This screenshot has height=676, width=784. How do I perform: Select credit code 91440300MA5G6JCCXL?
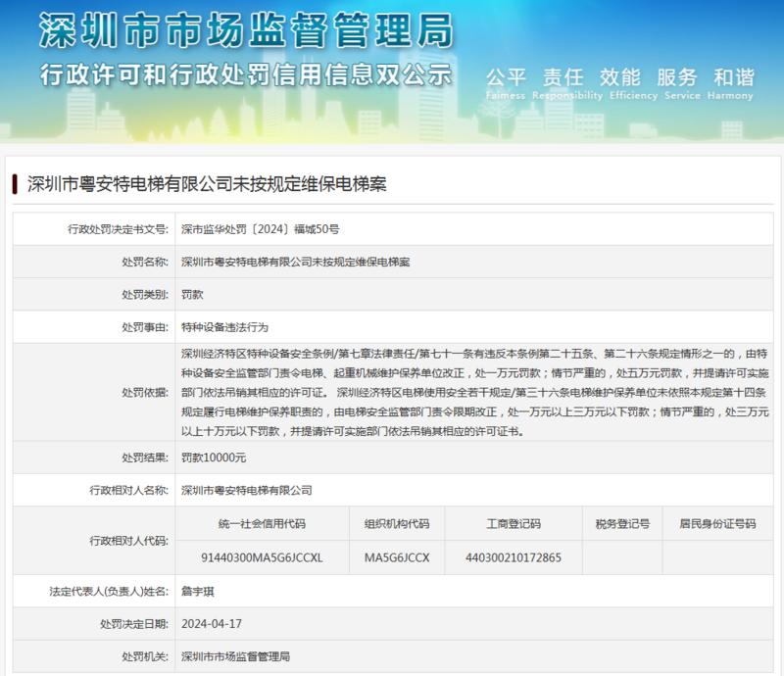pos(262,557)
